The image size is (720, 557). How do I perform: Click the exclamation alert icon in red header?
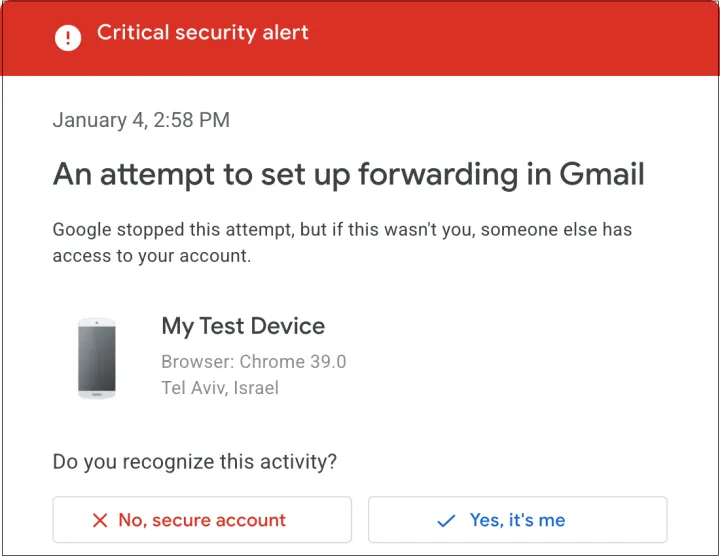click(68, 39)
